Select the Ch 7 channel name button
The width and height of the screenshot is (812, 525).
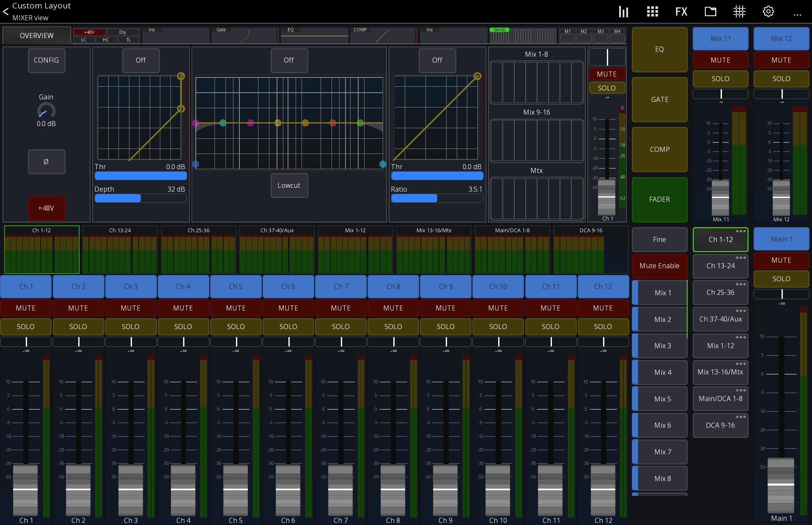[341, 286]
